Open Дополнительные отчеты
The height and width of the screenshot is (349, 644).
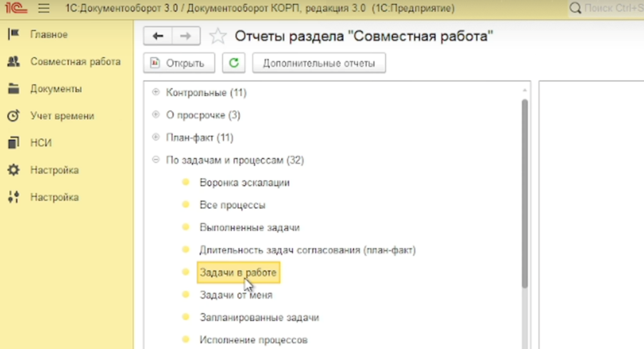coord(319,63)
